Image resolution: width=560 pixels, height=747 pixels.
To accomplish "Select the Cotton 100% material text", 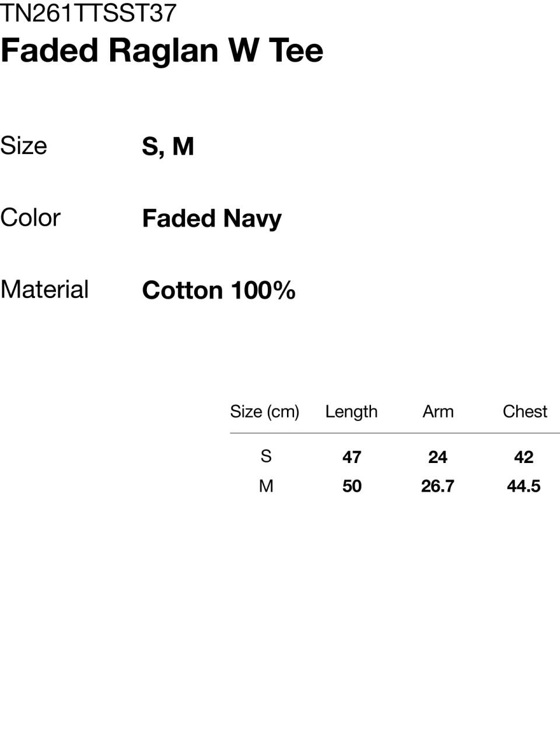I will pyautogui.click(x=219, y=290).
